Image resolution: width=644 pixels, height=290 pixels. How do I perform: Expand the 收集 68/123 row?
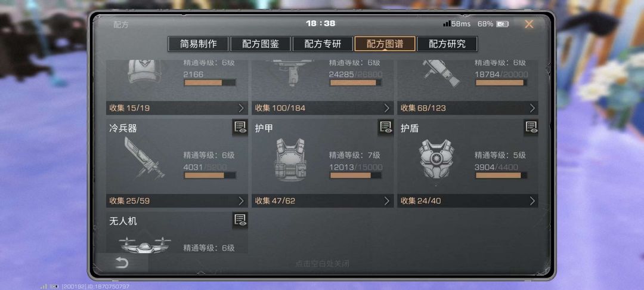pyautogui.click(x=467, y=109)
